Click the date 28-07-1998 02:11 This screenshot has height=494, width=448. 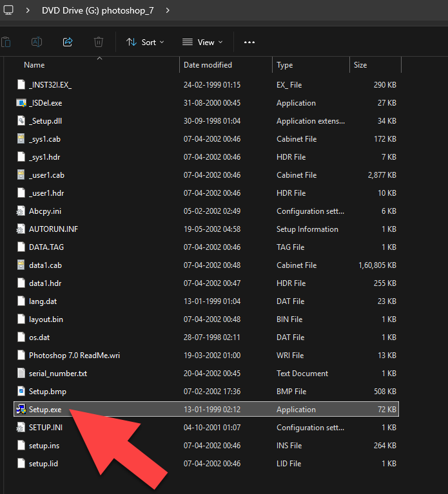point(211,337)
